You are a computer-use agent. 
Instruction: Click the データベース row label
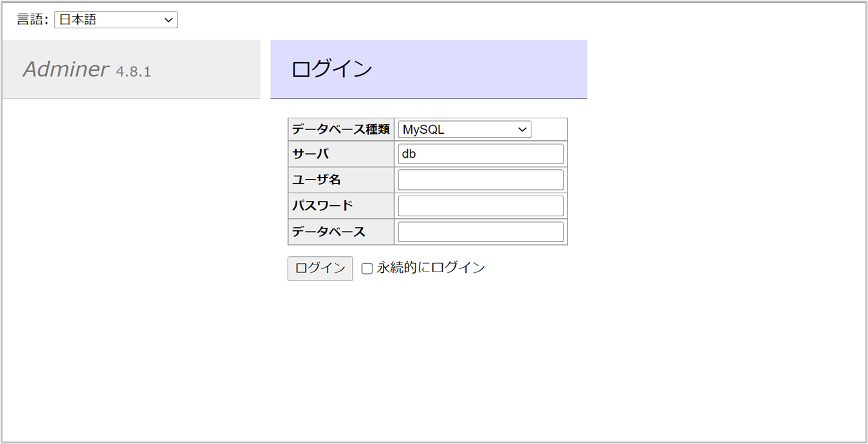(328, 232)
